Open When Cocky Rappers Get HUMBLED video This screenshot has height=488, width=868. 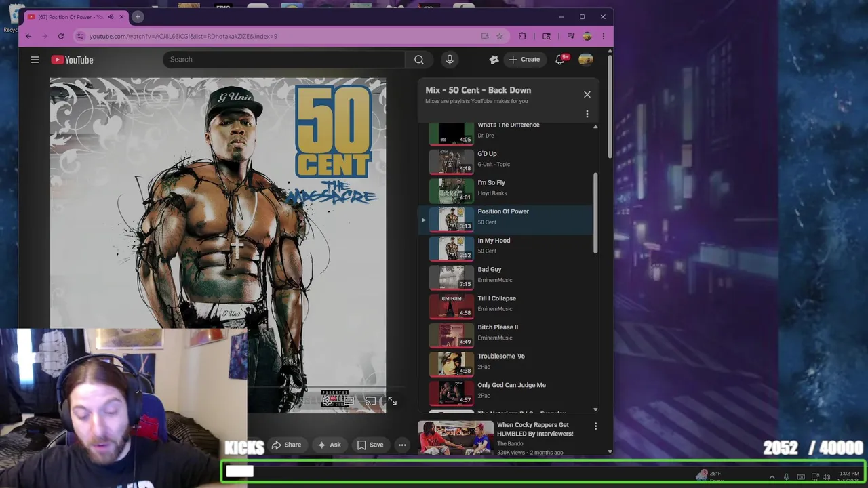(535, 429)
